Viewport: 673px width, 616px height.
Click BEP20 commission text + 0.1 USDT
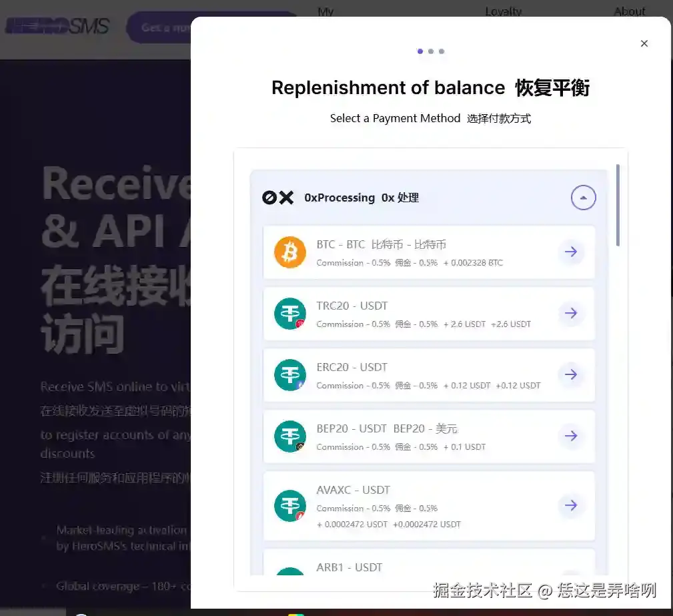[x=464, y=447]
